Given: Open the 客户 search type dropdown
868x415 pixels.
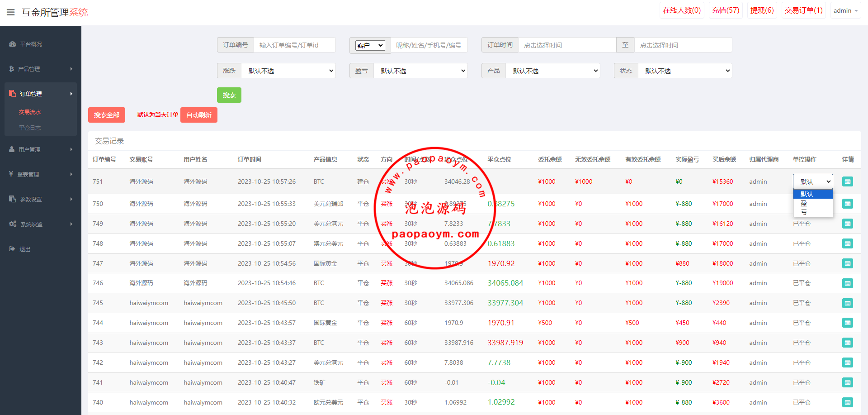Looking at the screenshot, I should point(370,45).
